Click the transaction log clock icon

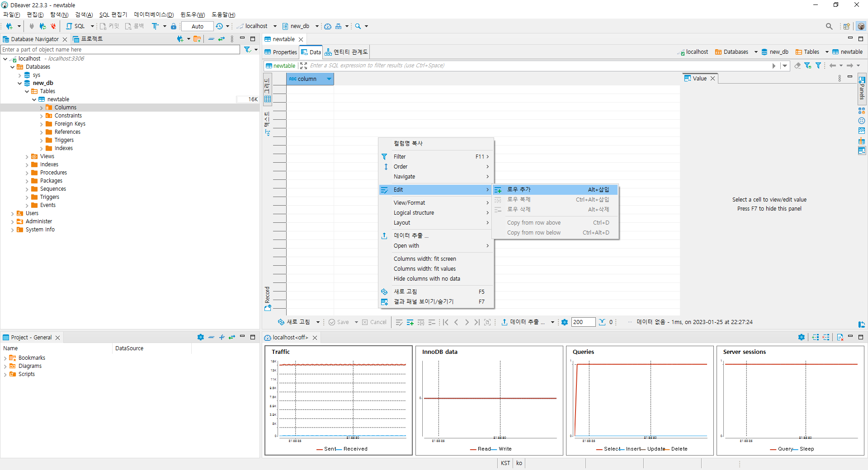pos(220,26)
